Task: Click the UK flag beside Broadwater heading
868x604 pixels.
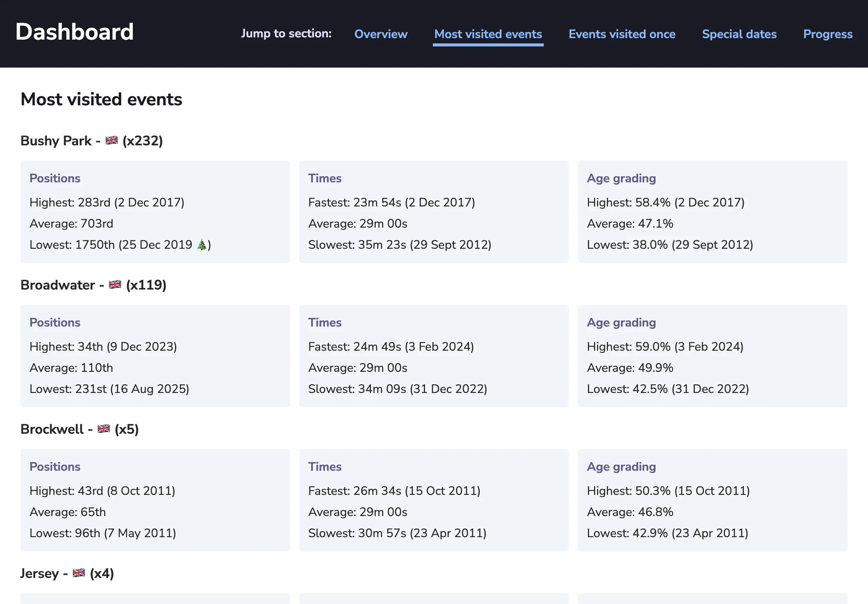Action: (x=115, y=285)
